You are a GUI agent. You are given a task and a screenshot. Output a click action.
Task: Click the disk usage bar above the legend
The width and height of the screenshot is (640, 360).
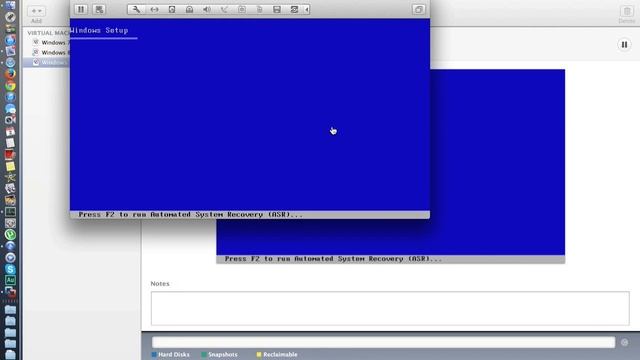pos(383,342)
